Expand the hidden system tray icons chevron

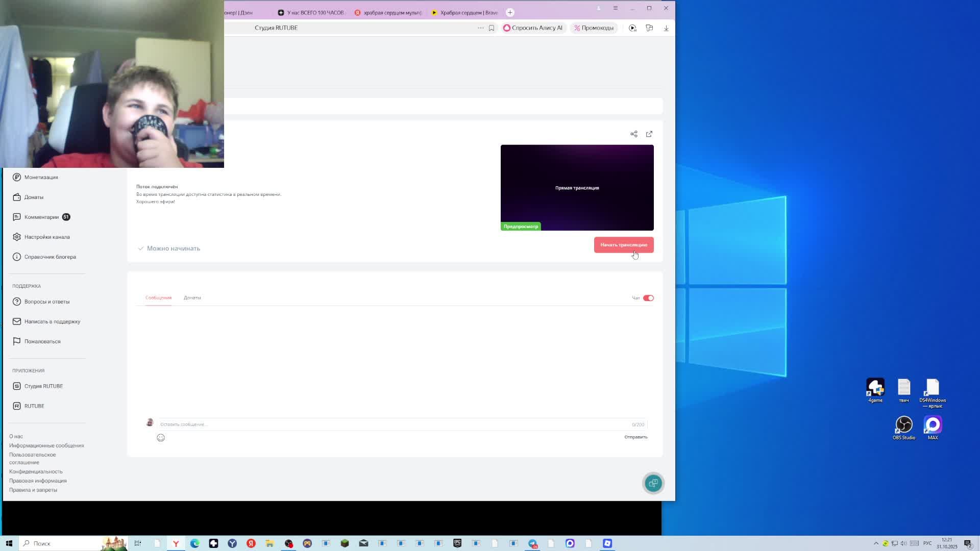pyautogui.click(x=876, y=543)
